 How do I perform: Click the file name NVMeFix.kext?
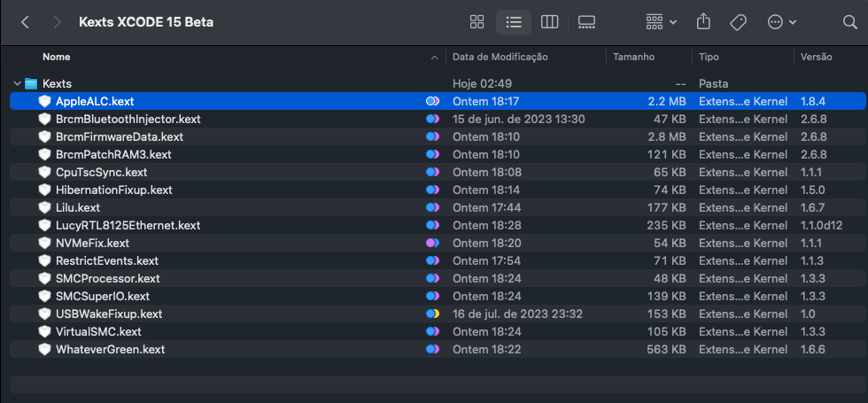pos(92,243)
